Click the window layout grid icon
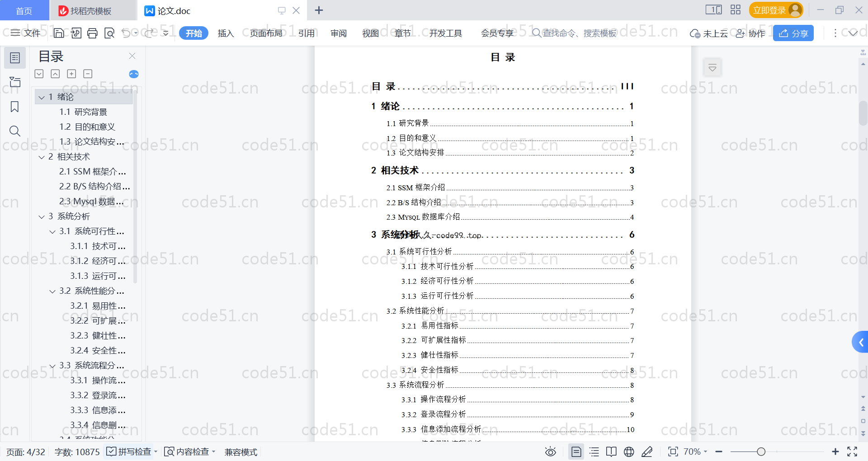 pos(736,10)
